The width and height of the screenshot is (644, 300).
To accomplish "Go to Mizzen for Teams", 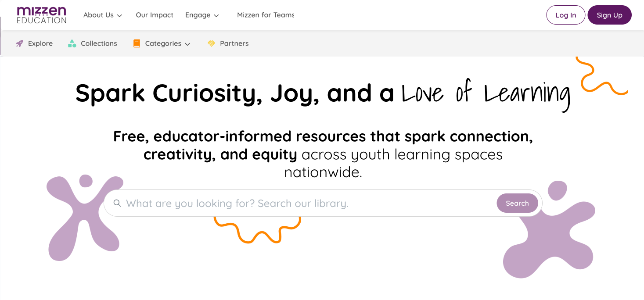I will [266, 15].
